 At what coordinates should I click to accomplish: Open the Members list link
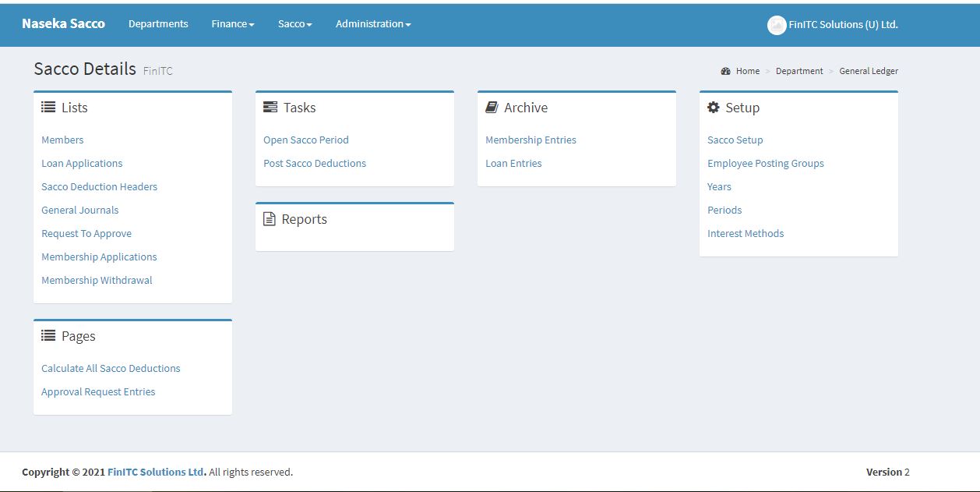[x=62, y=140]
